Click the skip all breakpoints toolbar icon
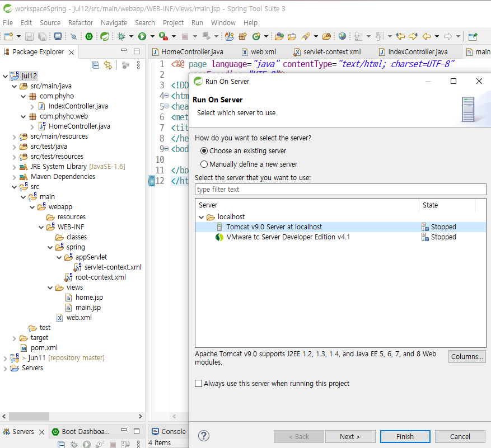491x448 pixels. point(73,36)
